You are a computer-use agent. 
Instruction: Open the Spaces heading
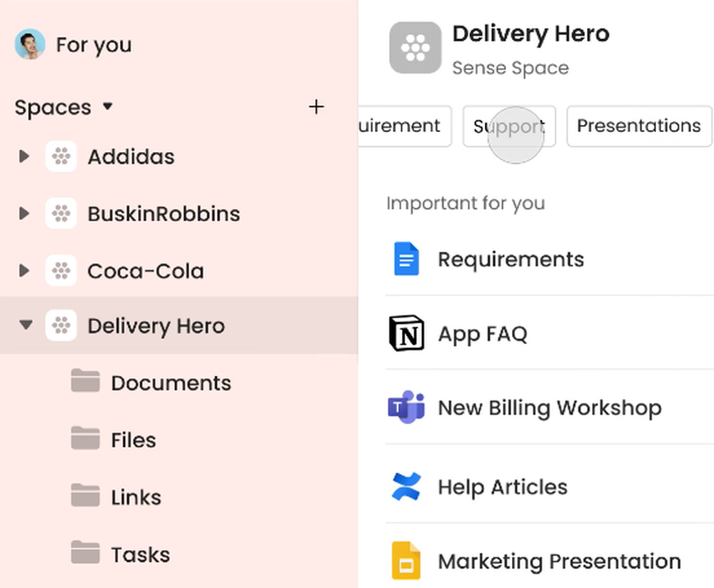click(53, 108)
